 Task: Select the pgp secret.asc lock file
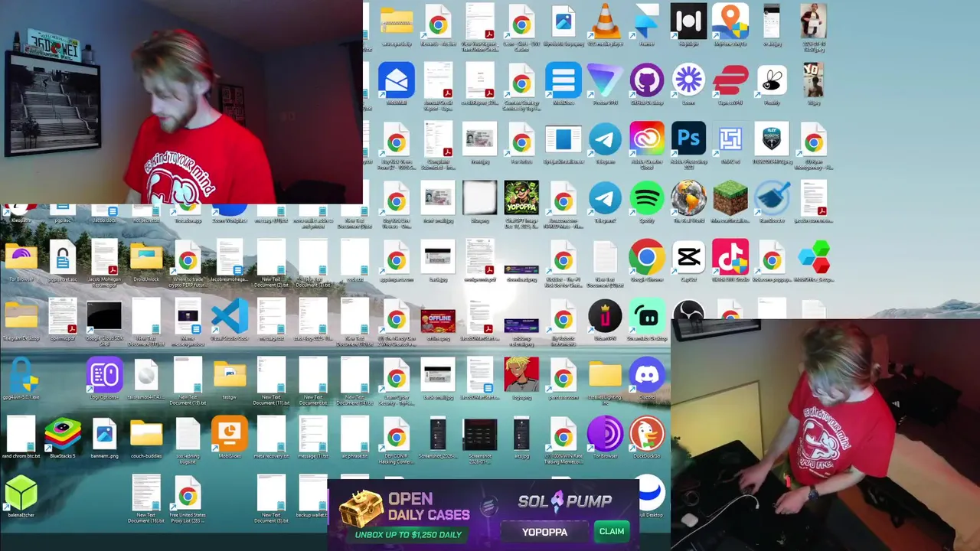point(63,258)
